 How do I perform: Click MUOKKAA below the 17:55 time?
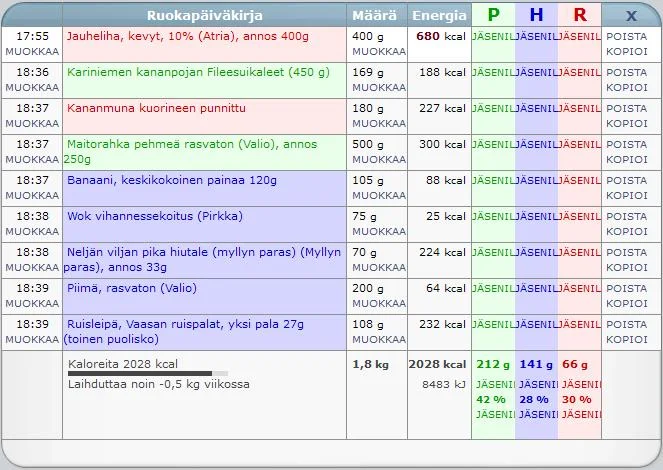tap(32, 51)
